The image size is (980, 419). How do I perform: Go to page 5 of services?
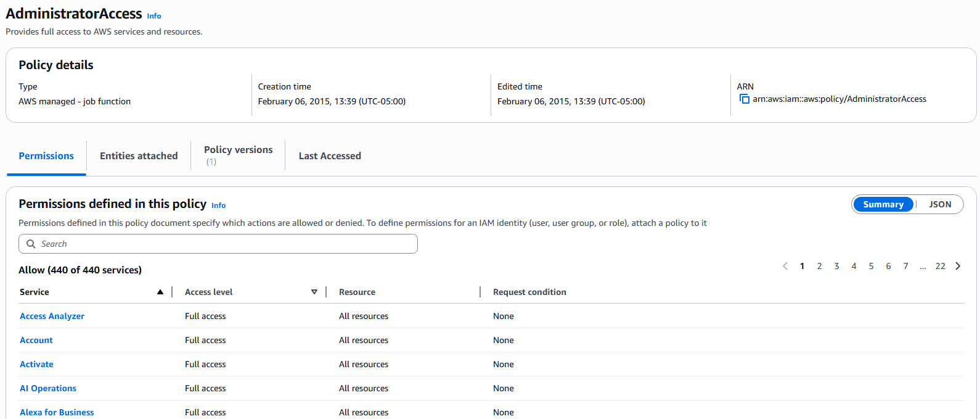click(x=871, y=266)
